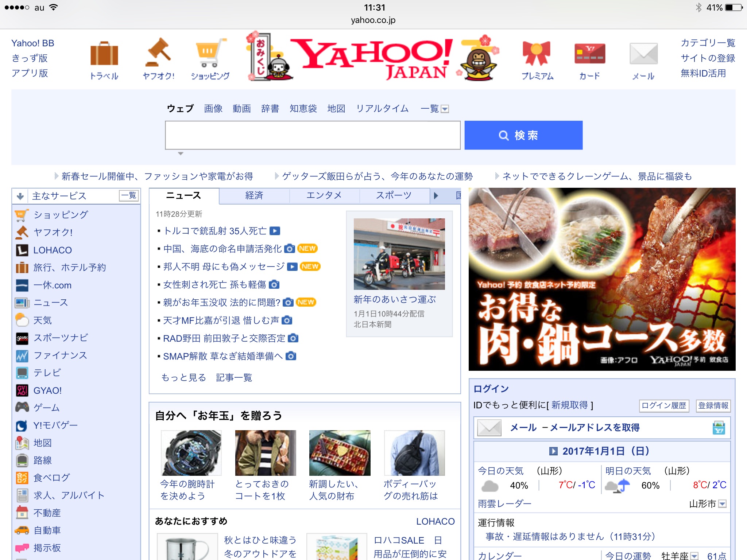Open the カテゴリ一覧 link at top right
The image size is (747, 560).
(x=708, y=43)
